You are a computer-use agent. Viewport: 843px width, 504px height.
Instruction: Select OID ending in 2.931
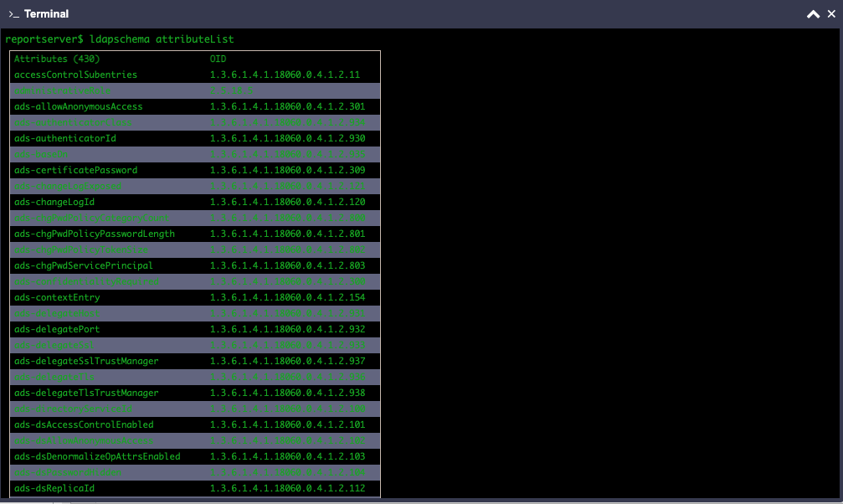coord(288,313)
